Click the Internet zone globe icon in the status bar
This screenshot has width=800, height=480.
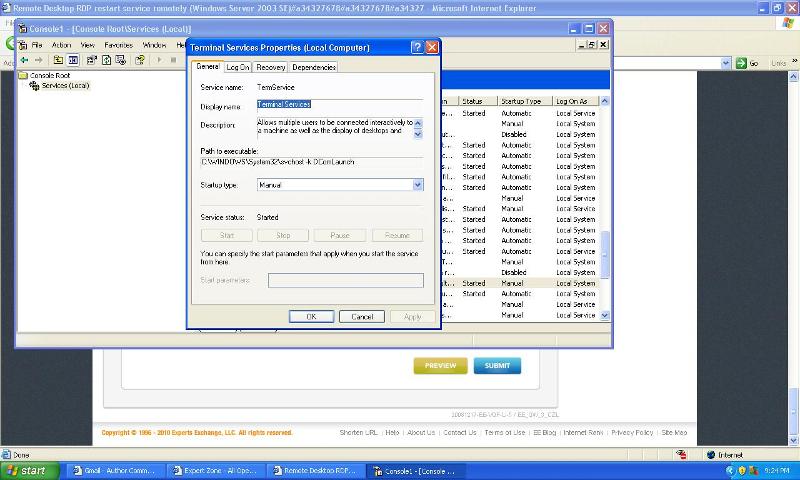(x=711, y=454)
